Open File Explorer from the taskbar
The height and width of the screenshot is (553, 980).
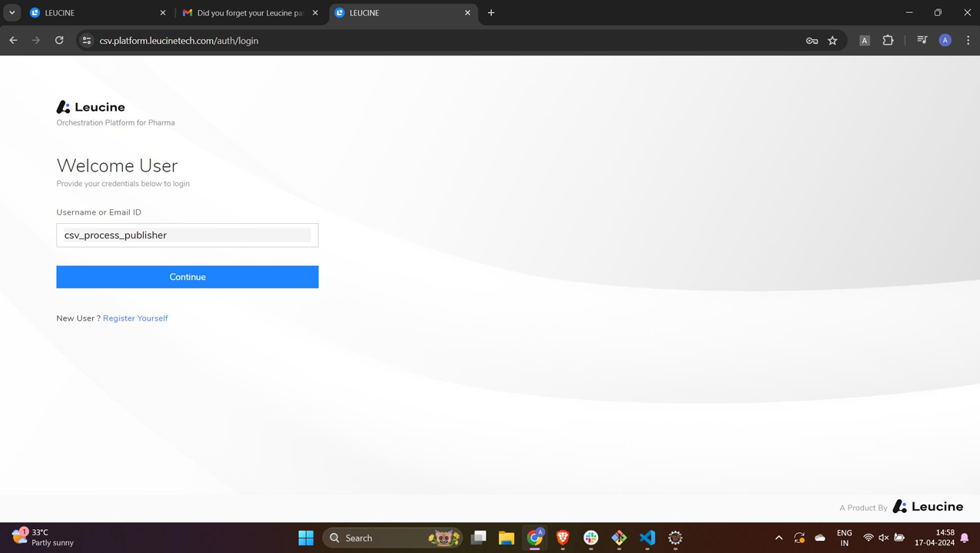(507, 538)
